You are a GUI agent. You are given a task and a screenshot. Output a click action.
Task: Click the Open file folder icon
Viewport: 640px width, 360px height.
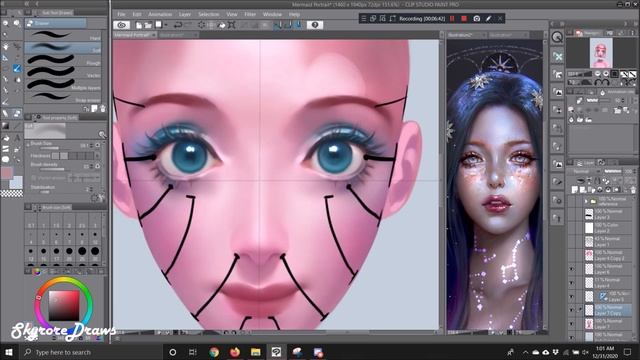[x=147, y=25]
